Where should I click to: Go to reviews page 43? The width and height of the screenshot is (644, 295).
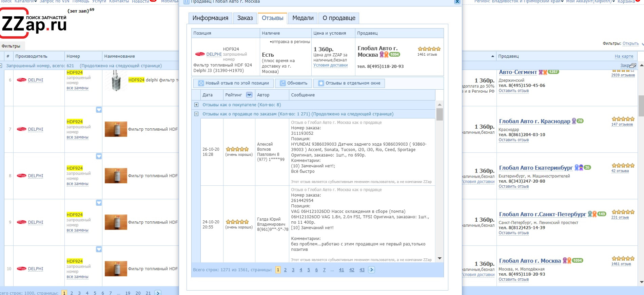coord(362,270)
